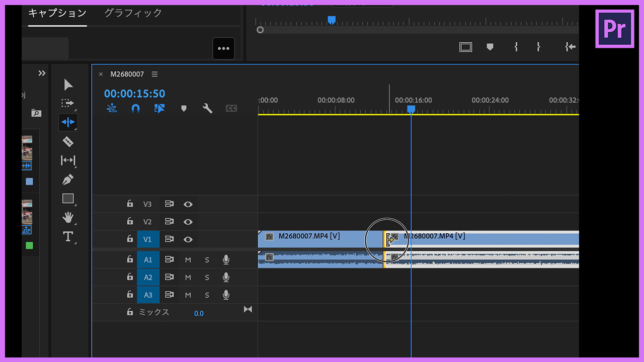Select the Type tool

(68, 236)
